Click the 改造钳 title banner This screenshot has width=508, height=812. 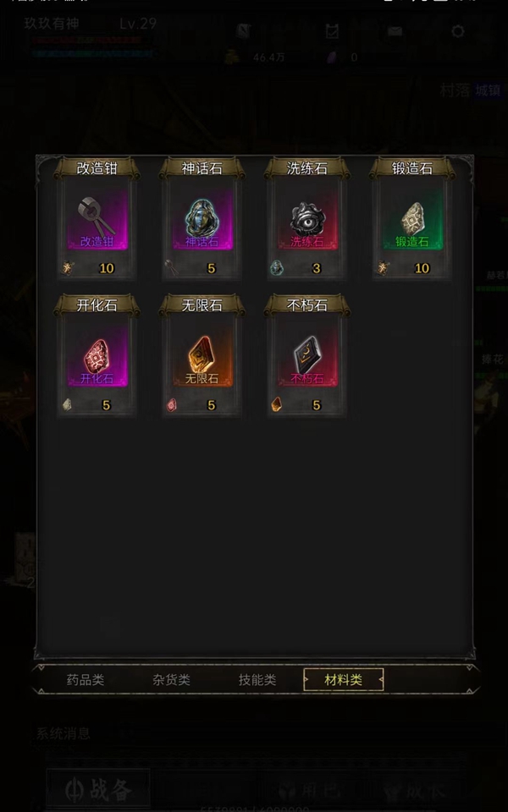pyautogui.click(x=97, y=168)
